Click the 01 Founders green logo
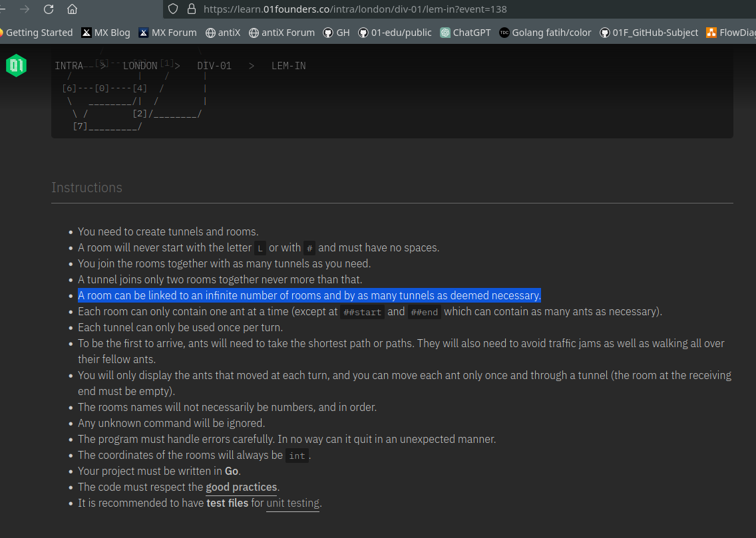This screenshot has height=538, width=756. [15, 66]
